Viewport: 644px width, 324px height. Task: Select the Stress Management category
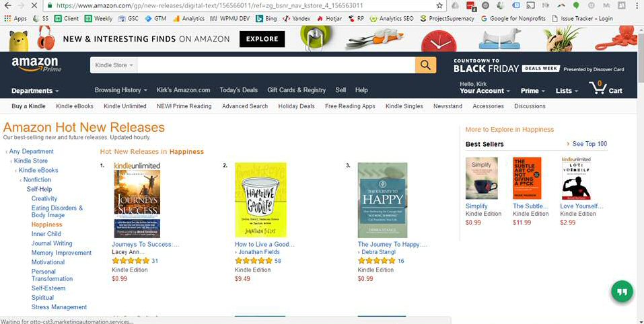(59, 307)
